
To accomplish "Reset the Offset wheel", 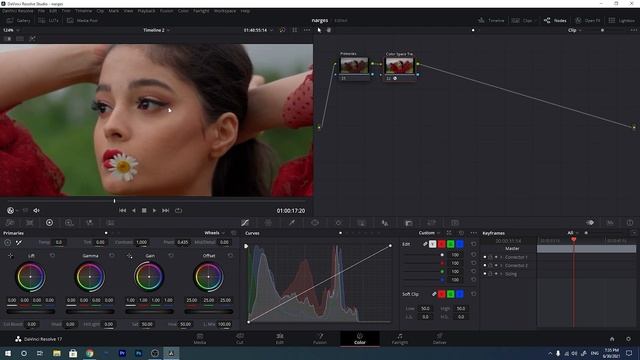I will 230,256.
